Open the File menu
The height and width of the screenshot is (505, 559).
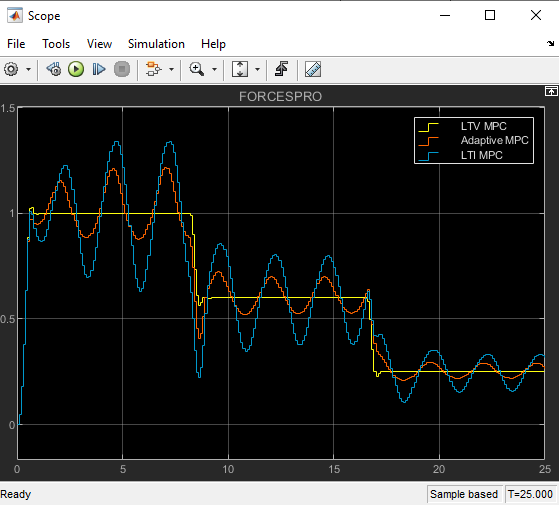(x=16, y=44)
